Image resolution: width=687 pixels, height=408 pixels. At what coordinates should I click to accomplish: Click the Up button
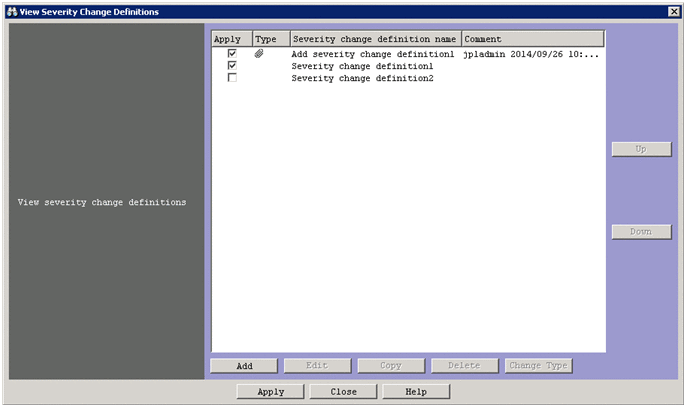(x=641, y=149)
